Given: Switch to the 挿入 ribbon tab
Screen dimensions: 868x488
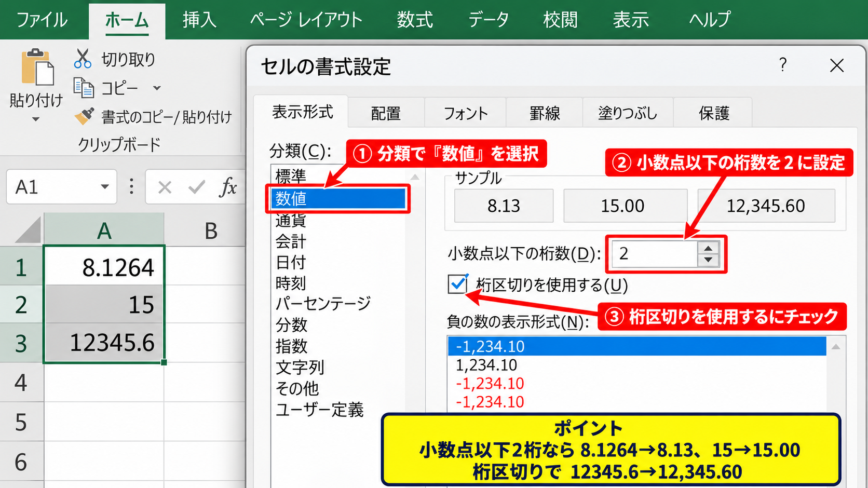Looking at the screenshot, I should point(199,20).
